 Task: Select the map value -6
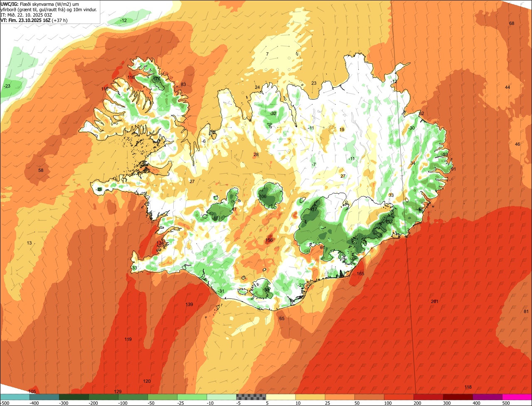pos(204,141)
